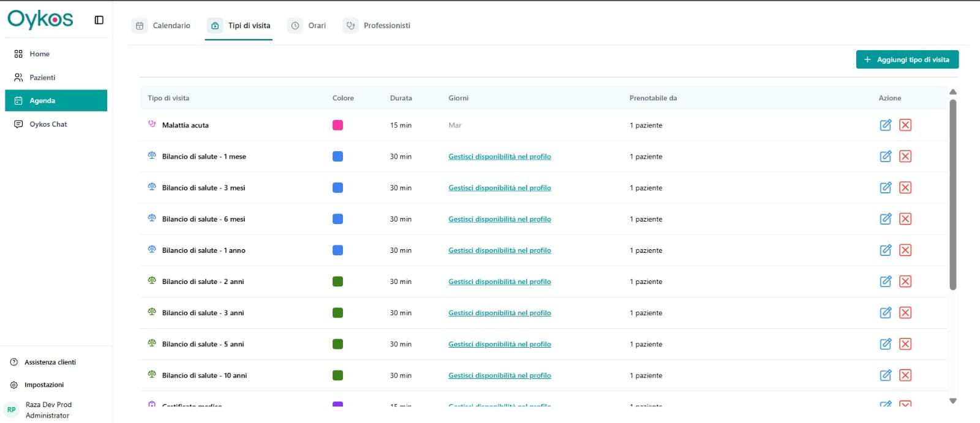
Task: Open Gestisci disponibilità link for 1 anno
Action: point(500,250)
